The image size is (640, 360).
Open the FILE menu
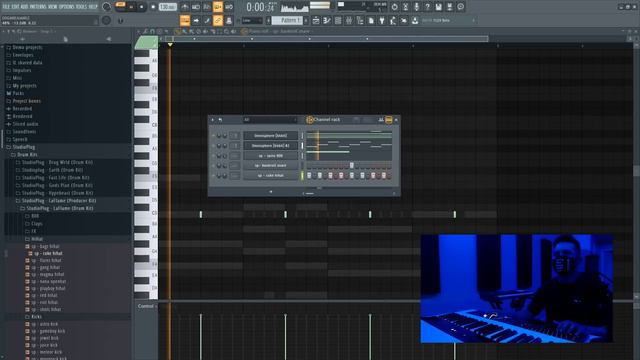pos(6,7)
